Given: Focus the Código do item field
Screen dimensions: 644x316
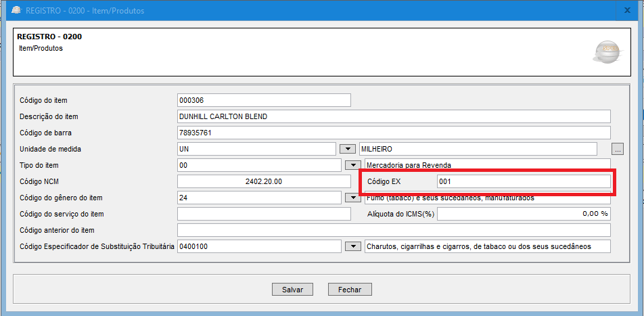Looking at the screenshot, I should [264, 100].
